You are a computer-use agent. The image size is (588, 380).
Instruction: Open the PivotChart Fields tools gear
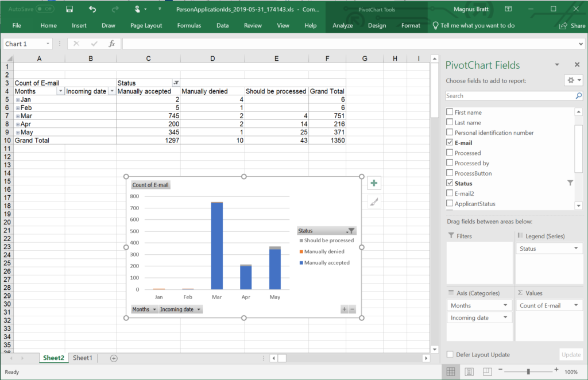coord(574,80)
